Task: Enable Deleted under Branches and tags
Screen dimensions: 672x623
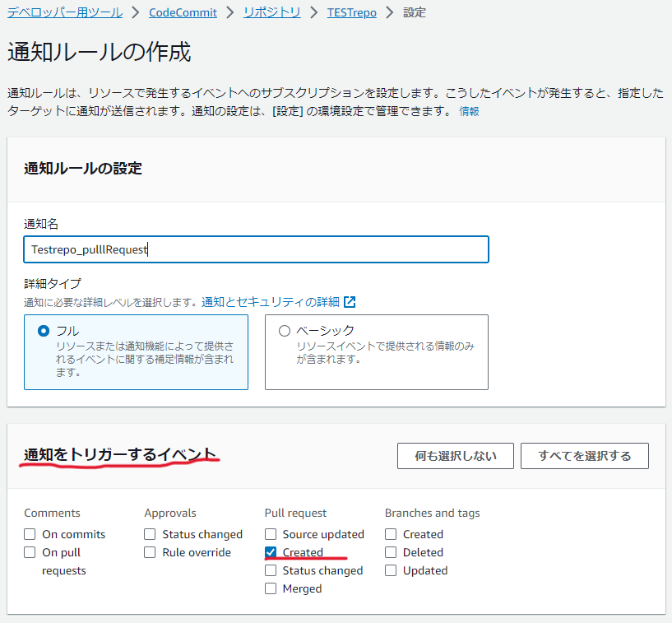Action: 390,552
